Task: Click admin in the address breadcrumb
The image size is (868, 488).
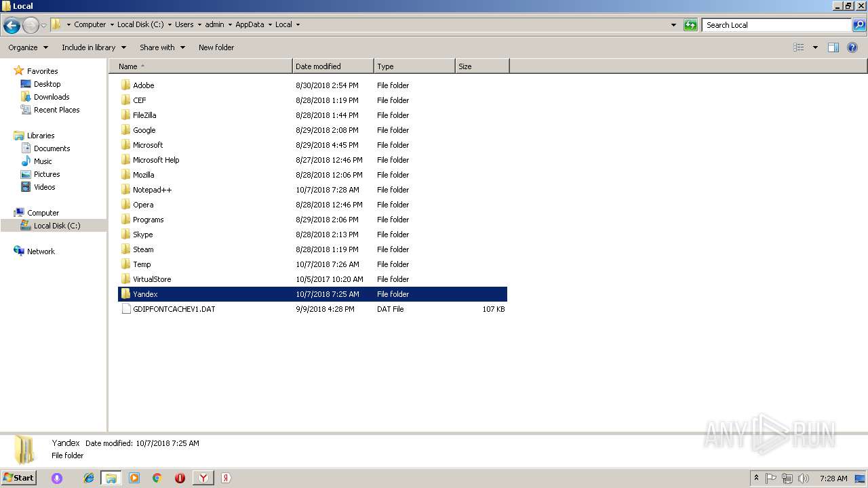Action: click(214, 24)
